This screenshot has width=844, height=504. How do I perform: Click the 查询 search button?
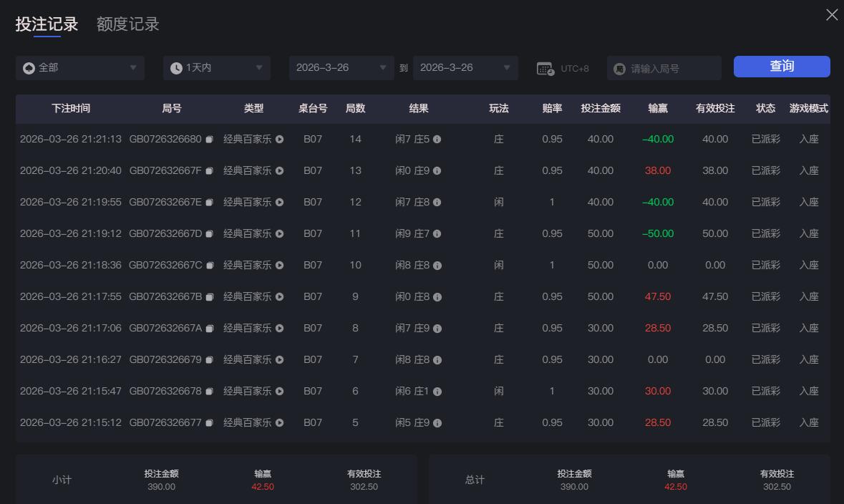tap(781, 66)
